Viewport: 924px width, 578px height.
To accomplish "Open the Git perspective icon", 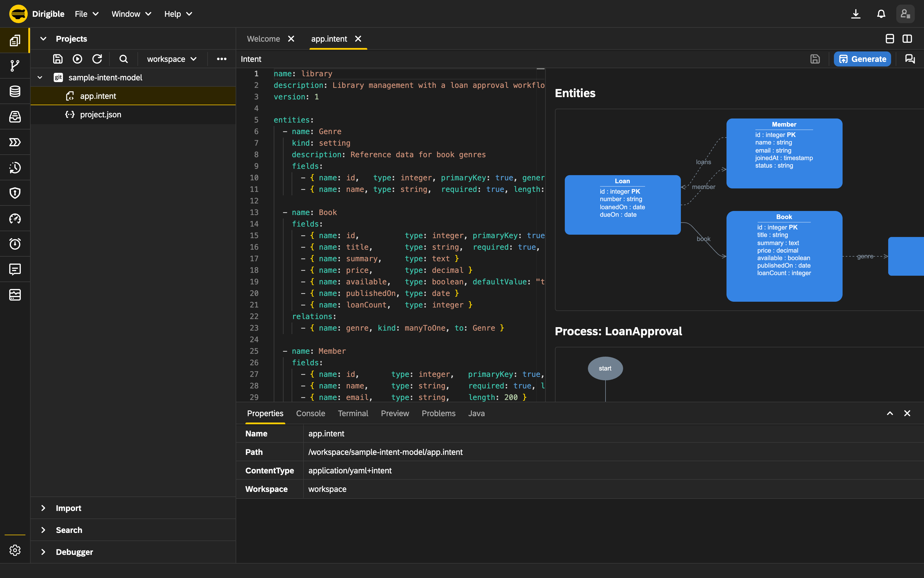I will tap(15, 66).
